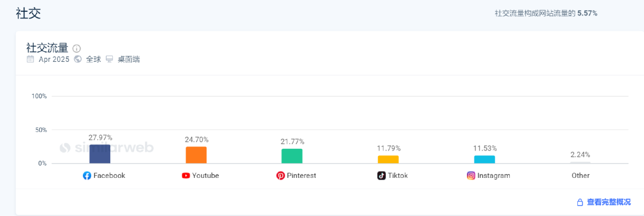Screen dimensions: 644x216
Task: Select the light blue Instagram bar
Action: click(485, 159)
